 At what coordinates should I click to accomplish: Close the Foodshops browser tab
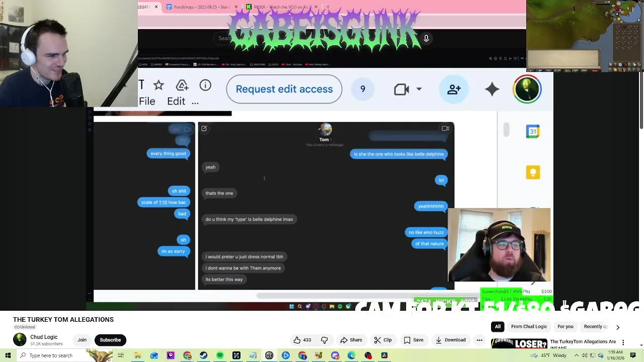pyautogui.click(x=235, y=7)
